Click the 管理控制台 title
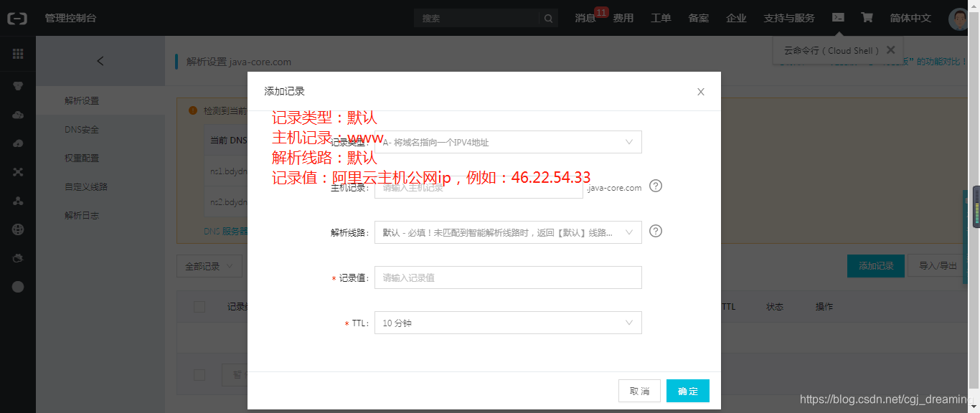This screenshot has height=413, width=980. pyautogui.click(x=70, y=18)
